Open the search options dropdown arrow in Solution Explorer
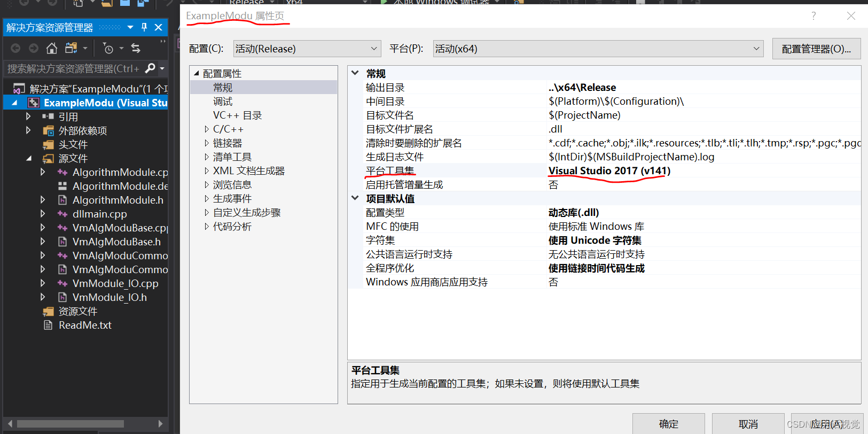Screen dimensions: 868x434 tap(162, 68)
